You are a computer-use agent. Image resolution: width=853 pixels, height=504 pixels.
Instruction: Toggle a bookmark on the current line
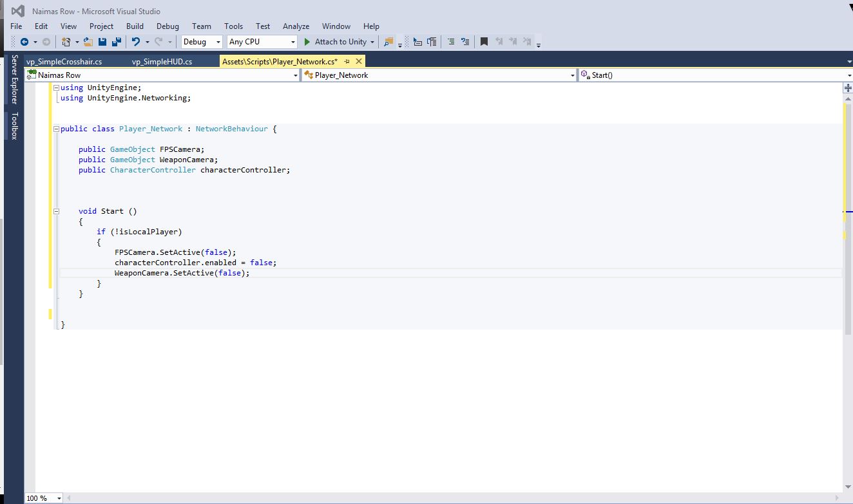484,42
